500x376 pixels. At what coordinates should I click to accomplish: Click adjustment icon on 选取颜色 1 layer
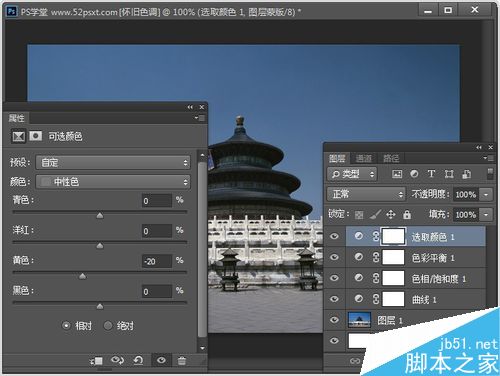point(359,236)
